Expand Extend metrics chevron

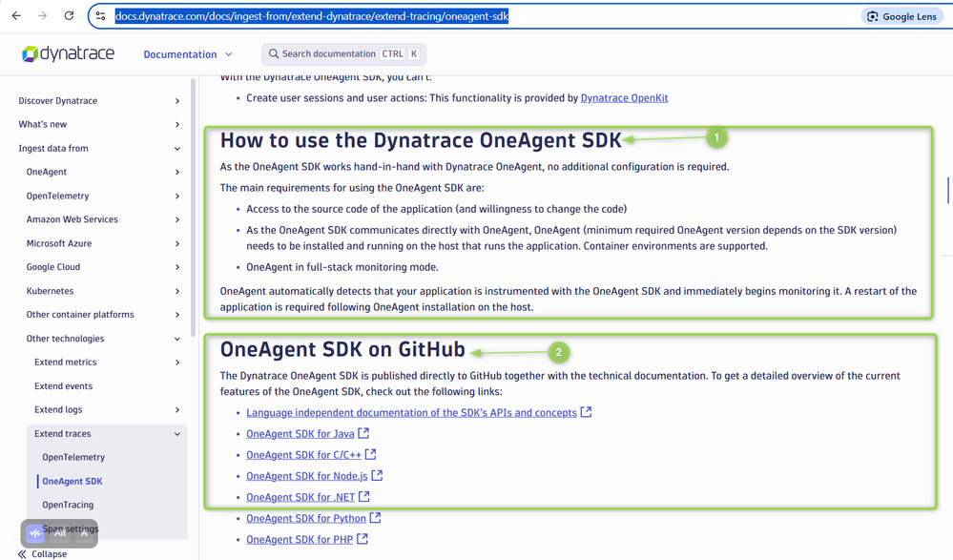(x=177, y=363)
